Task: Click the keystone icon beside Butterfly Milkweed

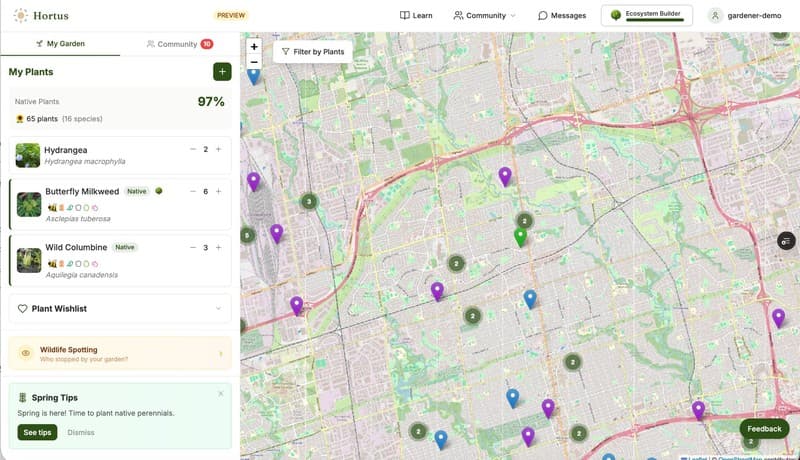Action: pyautogui.click(x=159, y=191)
